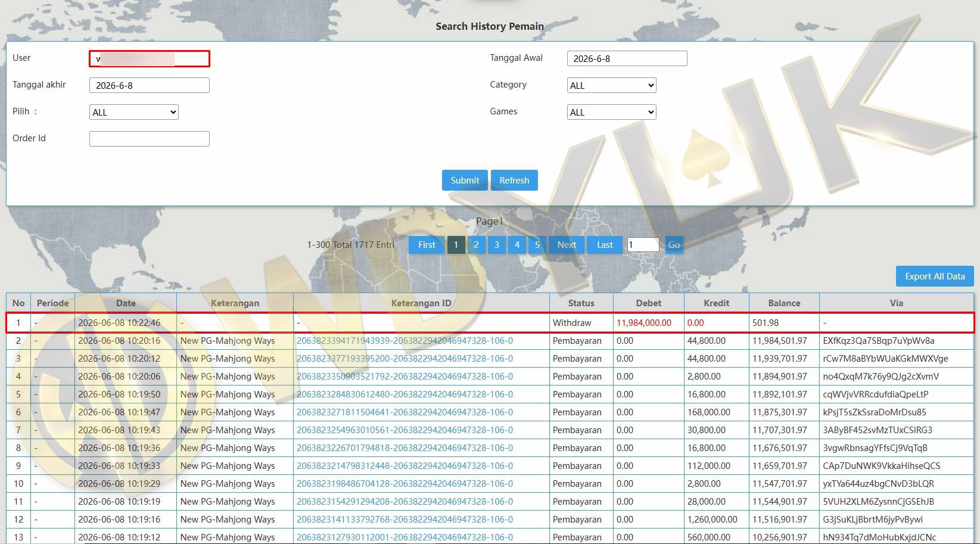Click kredit value 1,260,000.00
The width and height of the screenshot is (980, 544).
click(x=713, y=520)
